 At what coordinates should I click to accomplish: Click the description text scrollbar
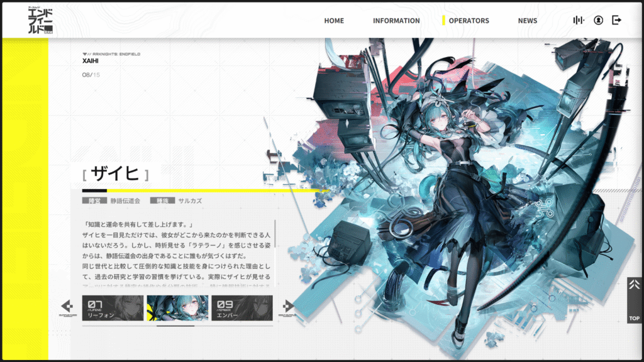(275, 253)
